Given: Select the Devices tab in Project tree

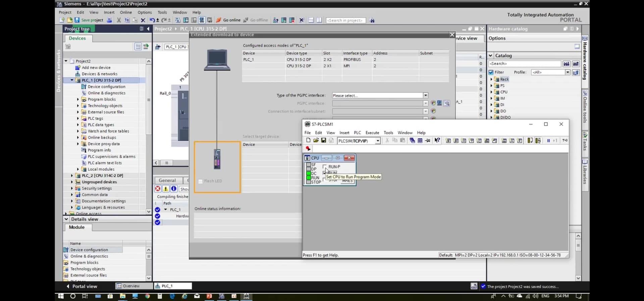Looking at the screenshot, I should [x=77, y=38].
